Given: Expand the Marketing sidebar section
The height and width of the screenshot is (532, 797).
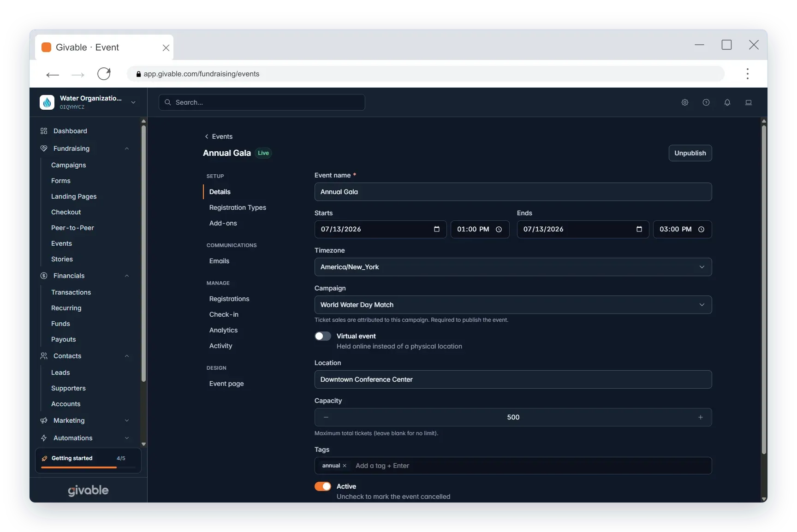Looking at the screenshot, I should pos(85,420).
